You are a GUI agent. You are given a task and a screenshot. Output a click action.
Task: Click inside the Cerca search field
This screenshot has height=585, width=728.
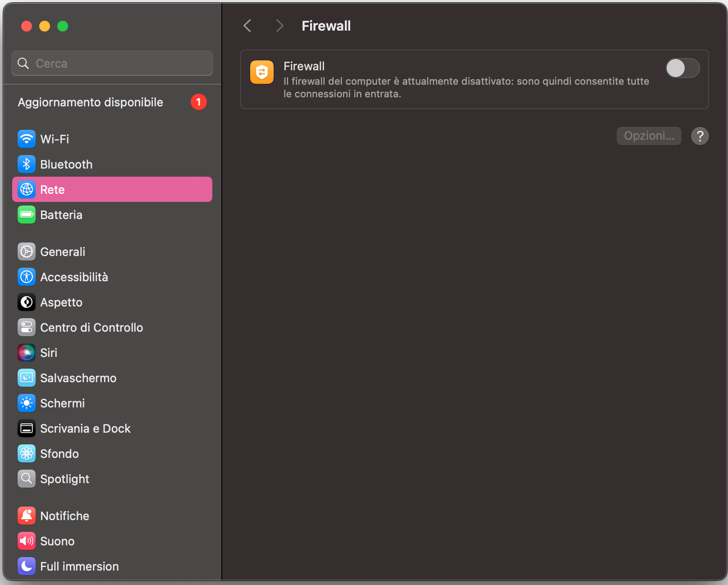112,63
